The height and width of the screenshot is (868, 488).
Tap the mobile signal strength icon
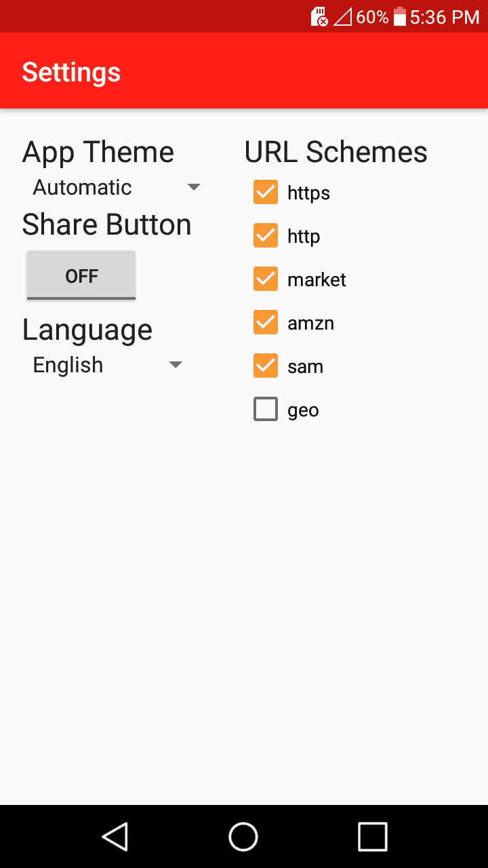(x=342, y=17)
